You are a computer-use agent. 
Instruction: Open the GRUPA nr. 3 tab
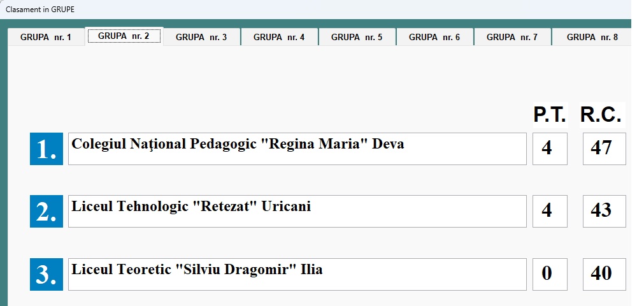click(x=201, y=37)
